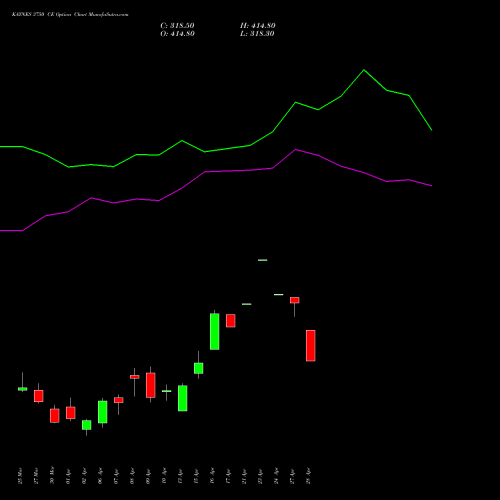Click the '06 Apr' date axis label
This screenshot has height=500, width=500.
(x=100, y=476)
